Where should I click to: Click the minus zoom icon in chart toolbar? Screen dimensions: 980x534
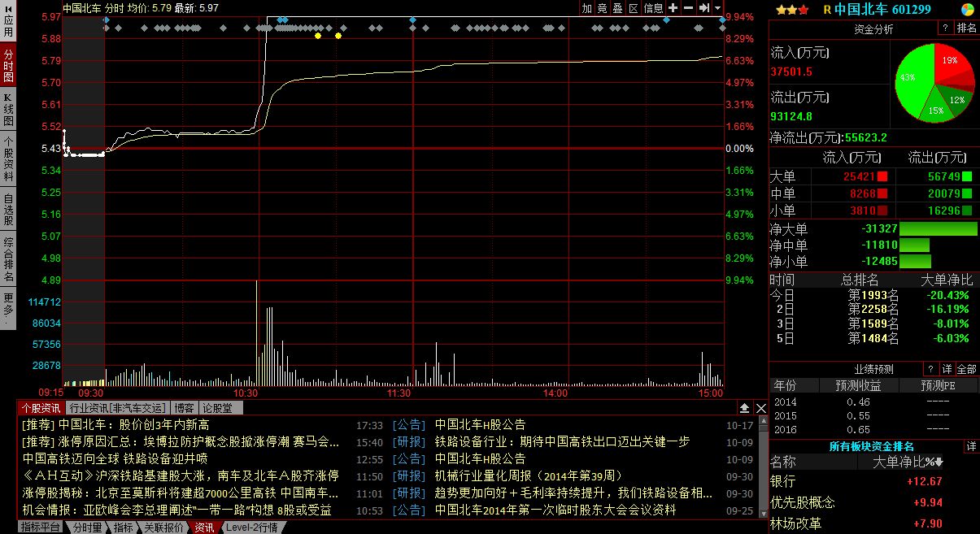point(688,8)
